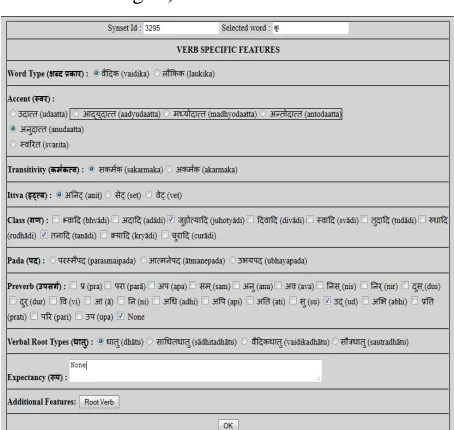Choose the madhyodaatta accent option

coord(166,114)
